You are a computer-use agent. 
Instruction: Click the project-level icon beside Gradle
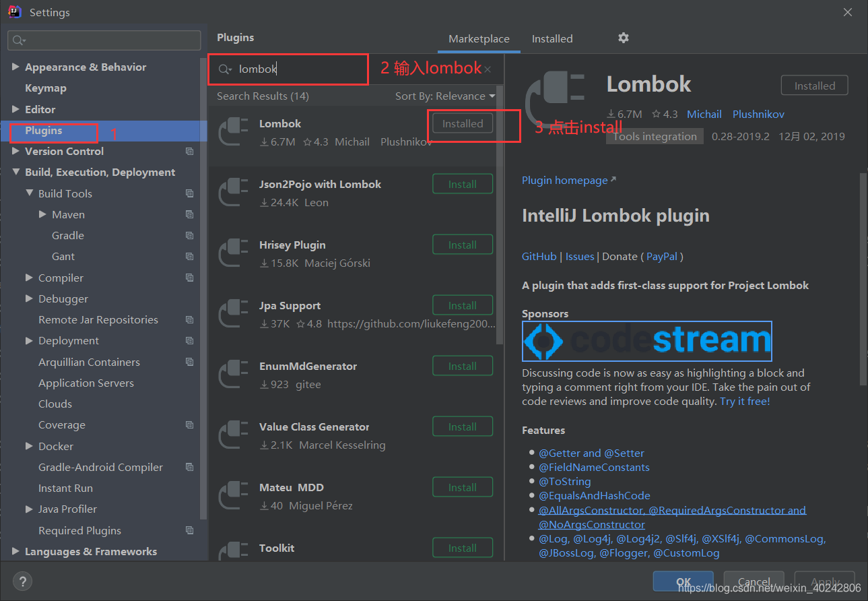[189, 235]
